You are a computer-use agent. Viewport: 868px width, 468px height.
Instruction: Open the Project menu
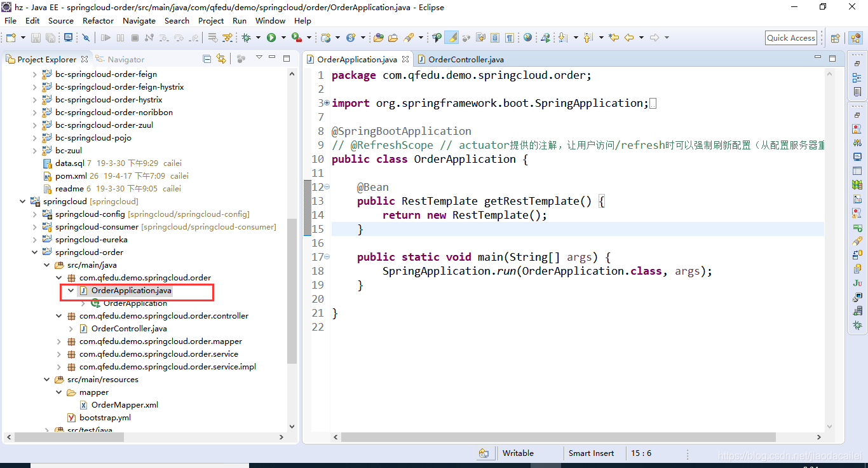coord(211,20)
